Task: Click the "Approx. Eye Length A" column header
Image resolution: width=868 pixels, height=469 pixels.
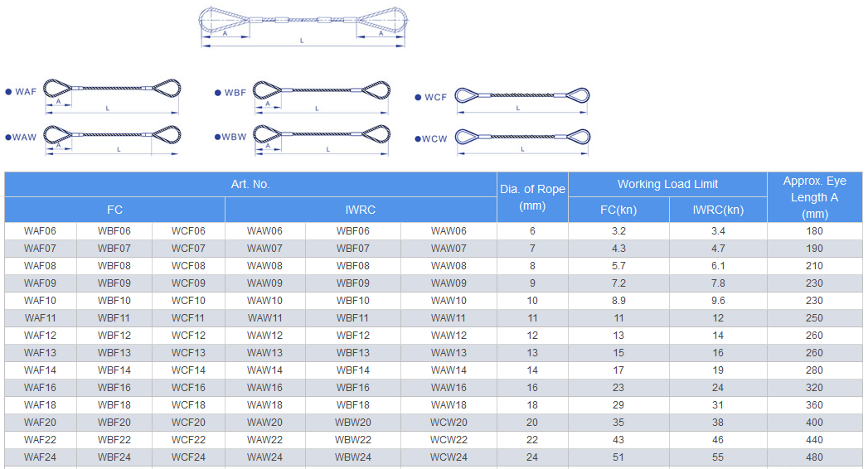Action: coord(814,197)
